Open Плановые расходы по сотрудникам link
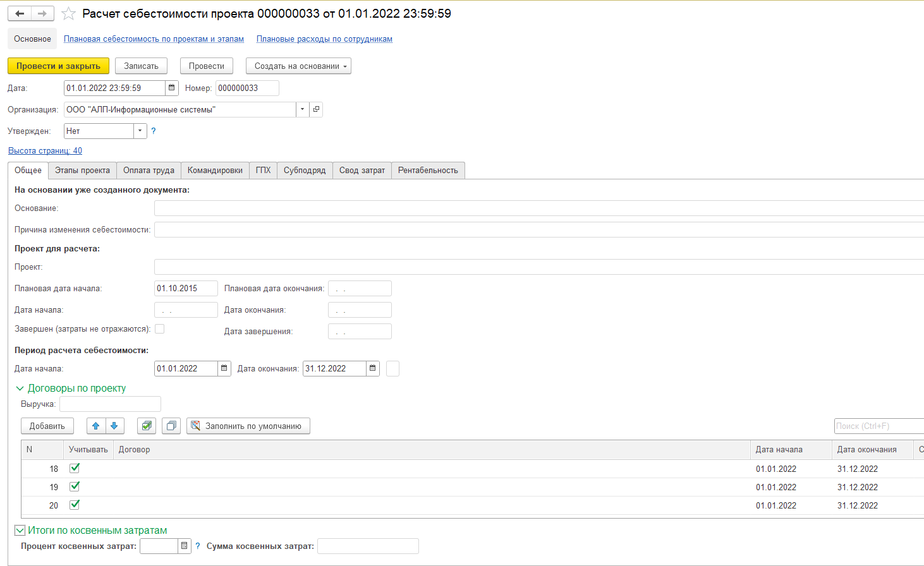The height and width of the screenshot is (566, 924). pyautogui.click(x=324, y=39)
